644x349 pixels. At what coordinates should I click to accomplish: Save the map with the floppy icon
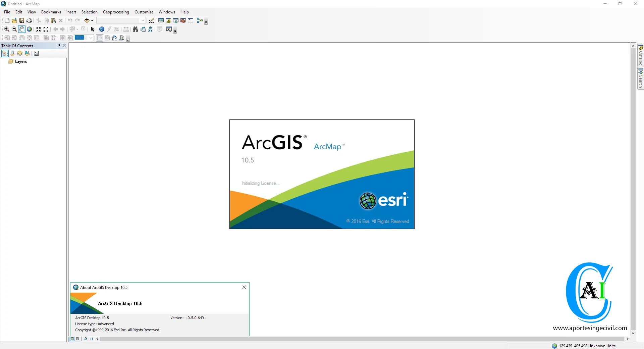click(21, 20)
